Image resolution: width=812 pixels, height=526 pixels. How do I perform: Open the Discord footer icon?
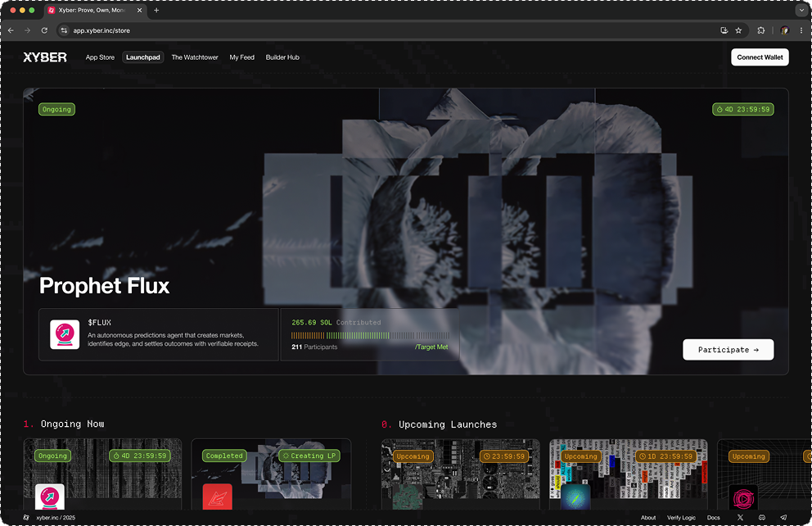pos(762,518)
